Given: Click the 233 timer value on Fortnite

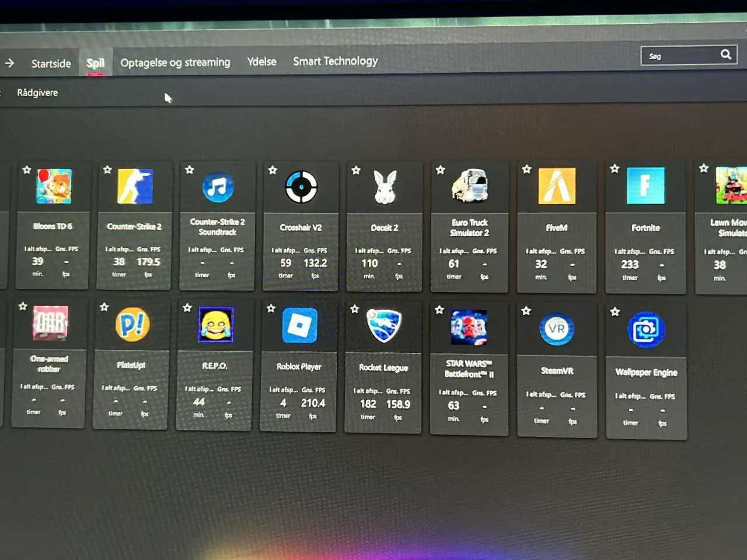Looking at the screenshot, I should pos(630,264).
